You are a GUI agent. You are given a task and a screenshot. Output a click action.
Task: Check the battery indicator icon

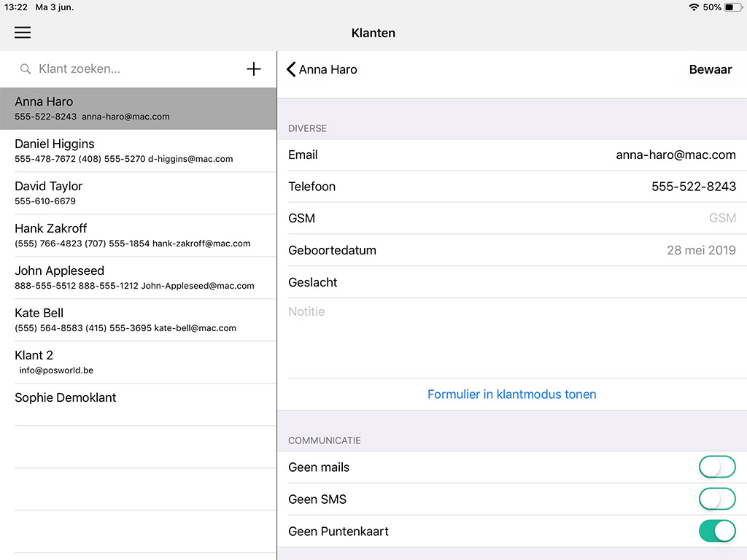[x=733, y=7]
